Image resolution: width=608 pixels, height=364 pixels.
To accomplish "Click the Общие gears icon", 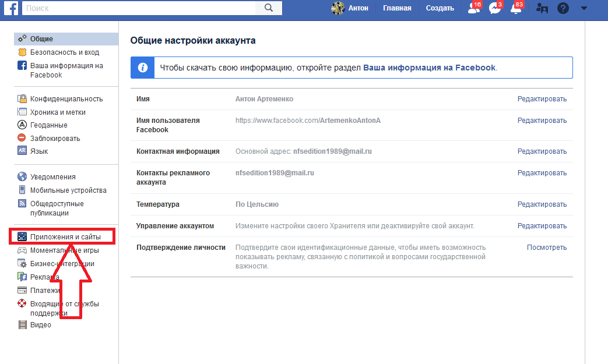I will [x=22, y=38].
